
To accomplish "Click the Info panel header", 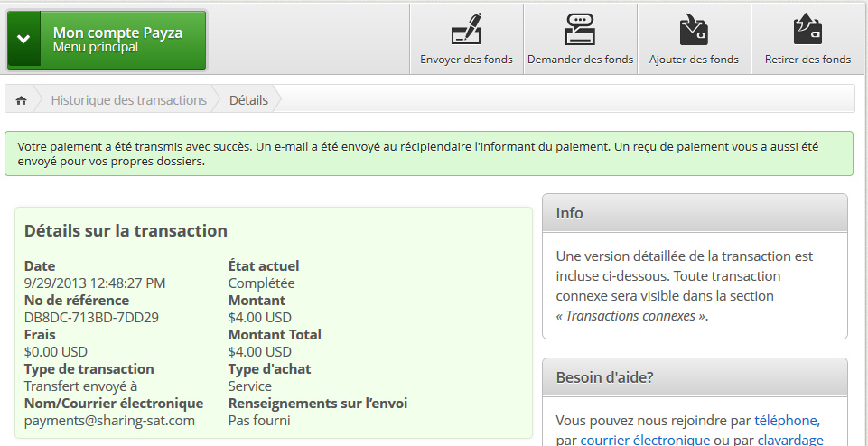I will (695, 213).
